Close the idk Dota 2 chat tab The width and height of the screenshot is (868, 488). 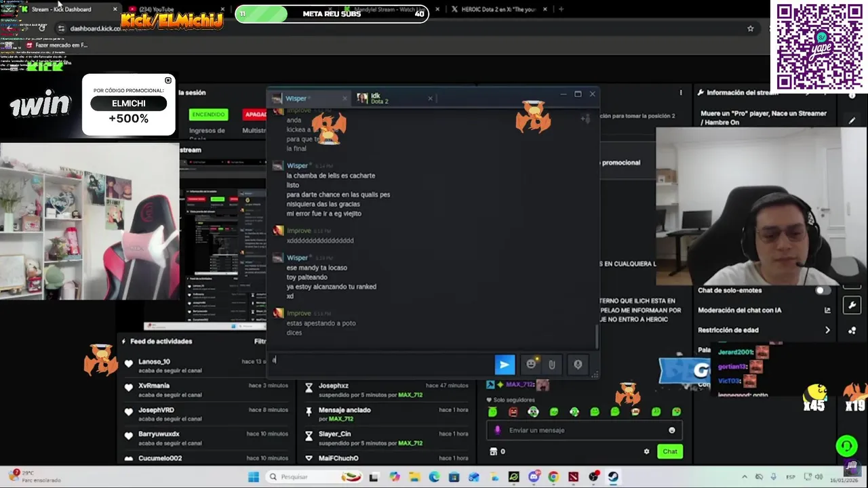[x=430, y=98]
